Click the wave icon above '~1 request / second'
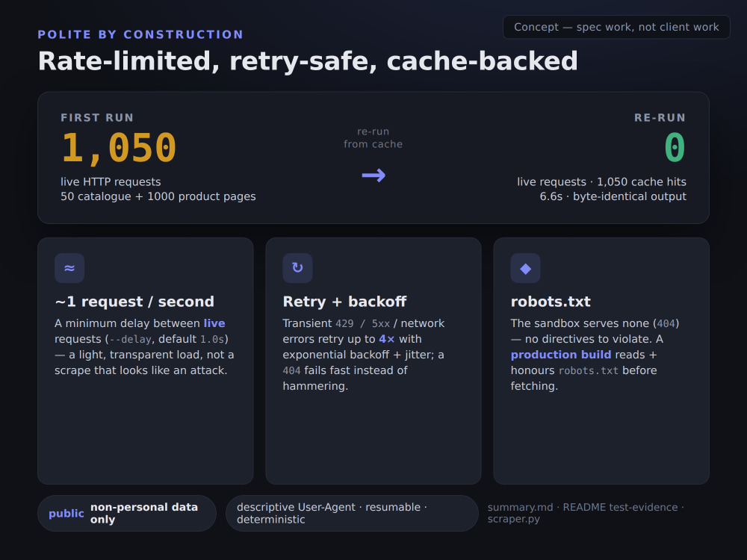The width and height of the screenshot is (747, 560). tap(69, 268)
